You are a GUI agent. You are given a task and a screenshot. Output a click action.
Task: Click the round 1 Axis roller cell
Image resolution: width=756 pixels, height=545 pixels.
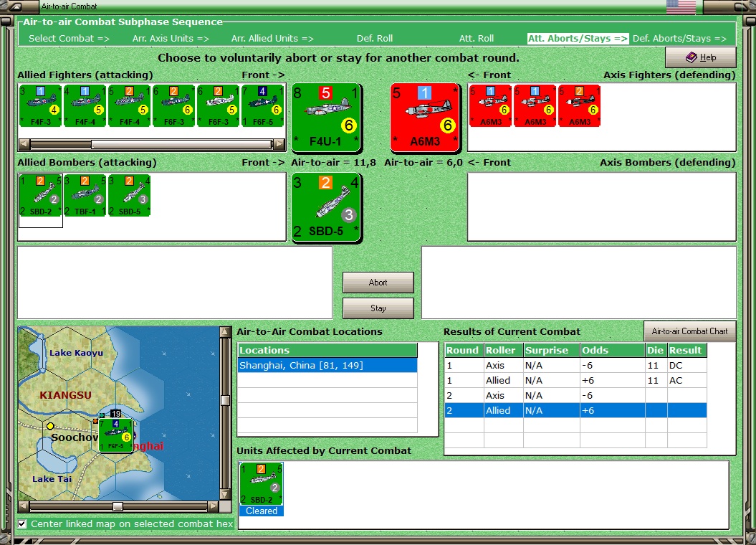pos(503,366)
